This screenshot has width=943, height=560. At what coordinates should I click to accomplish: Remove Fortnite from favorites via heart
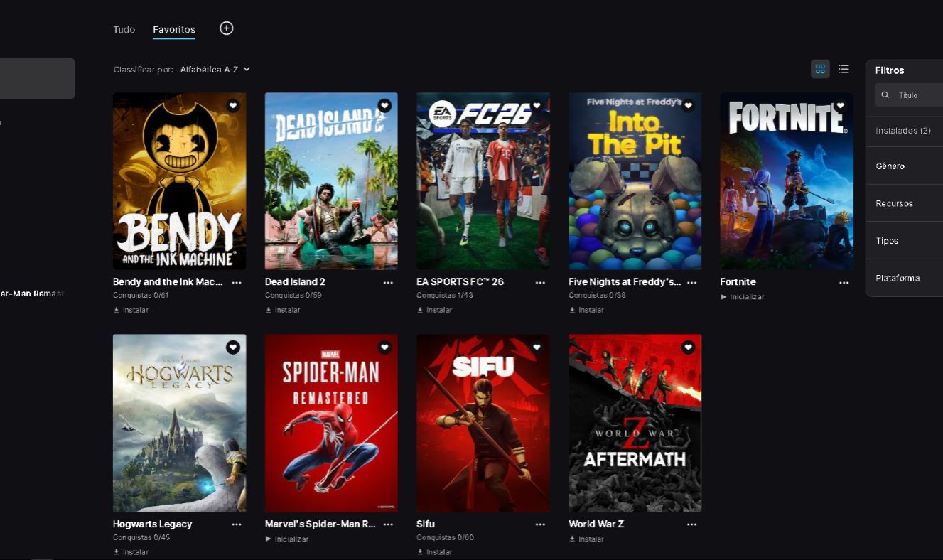click(x=840, y=105)
